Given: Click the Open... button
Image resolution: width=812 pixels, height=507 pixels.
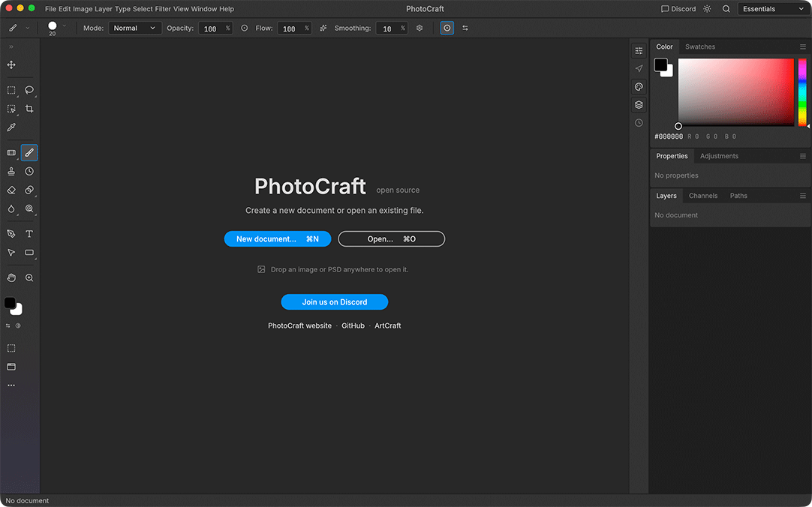Looking at the screenshot, I should [x=392, y=239].
